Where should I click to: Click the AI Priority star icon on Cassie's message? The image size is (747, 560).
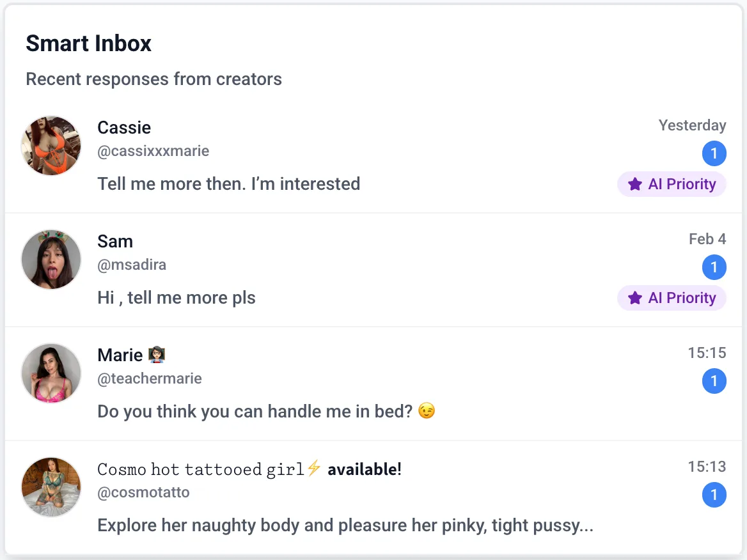coord(634,184)
